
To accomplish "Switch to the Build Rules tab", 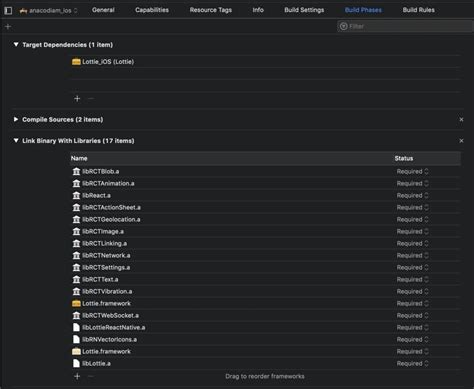I will click(x=419, y=10).
